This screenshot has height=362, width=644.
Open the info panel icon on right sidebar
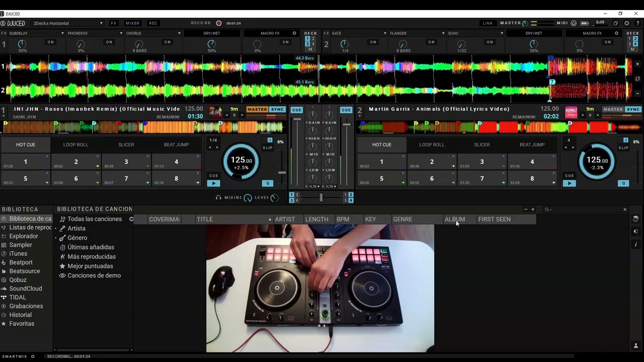click(x=636, y=244)
